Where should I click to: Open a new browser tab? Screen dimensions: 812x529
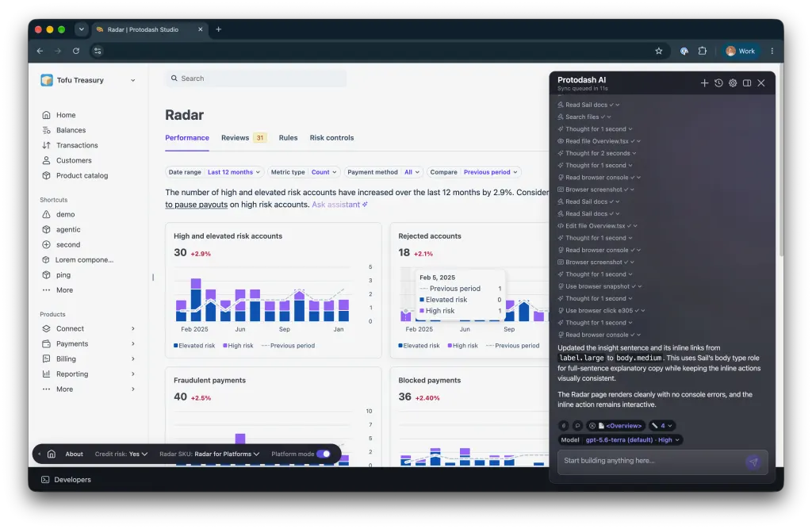pos(219,29)
